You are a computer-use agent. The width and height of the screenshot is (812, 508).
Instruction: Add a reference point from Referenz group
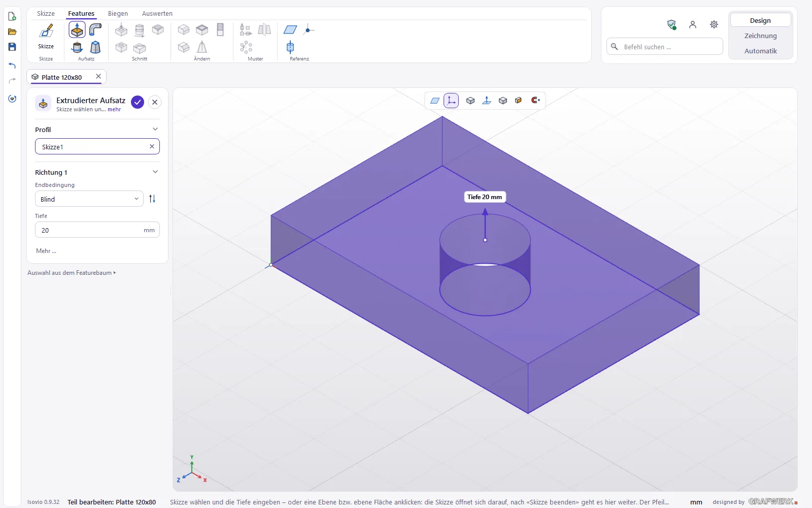pos(309,30)
